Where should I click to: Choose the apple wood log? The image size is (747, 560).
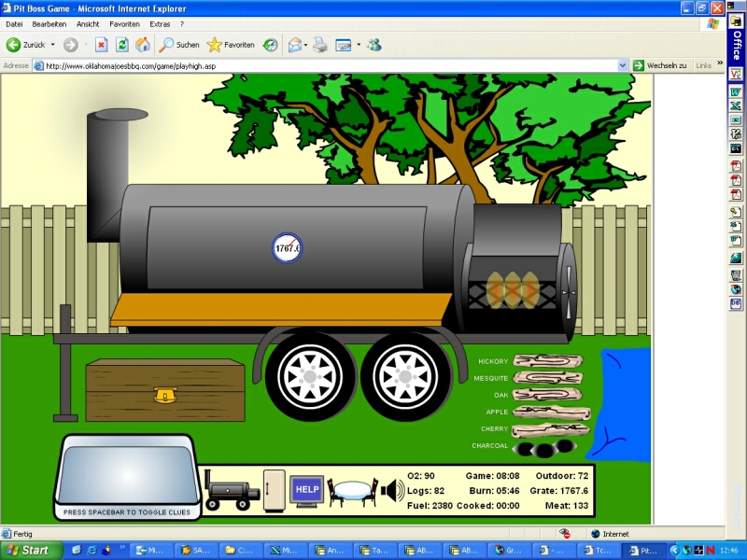(552, 412)
